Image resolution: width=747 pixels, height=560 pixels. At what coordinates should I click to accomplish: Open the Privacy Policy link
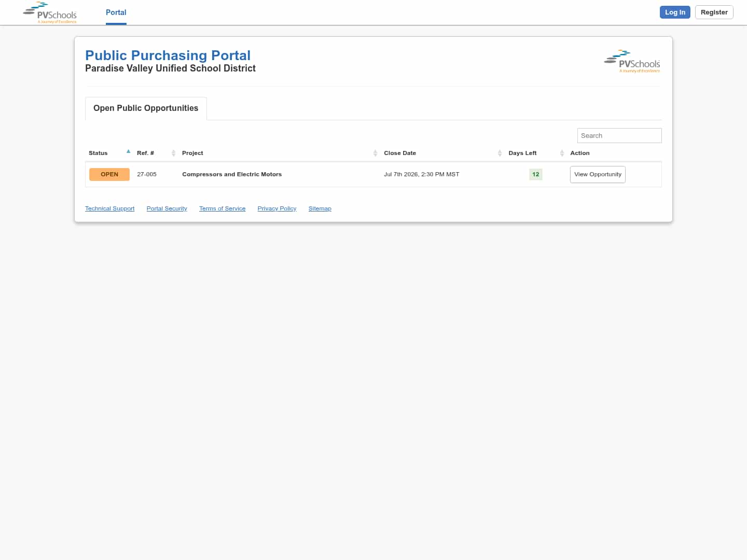pos(277,208)
